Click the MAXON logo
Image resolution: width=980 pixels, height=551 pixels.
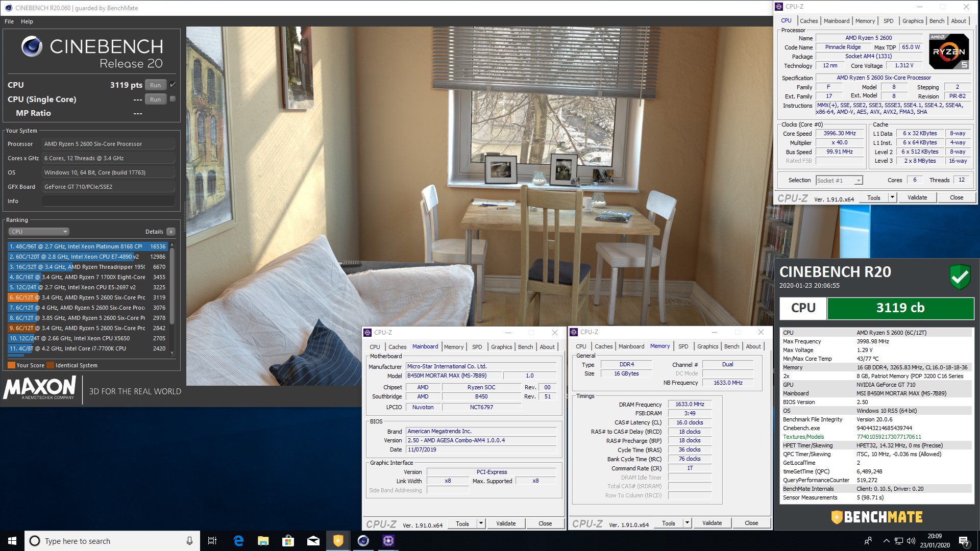40,388
